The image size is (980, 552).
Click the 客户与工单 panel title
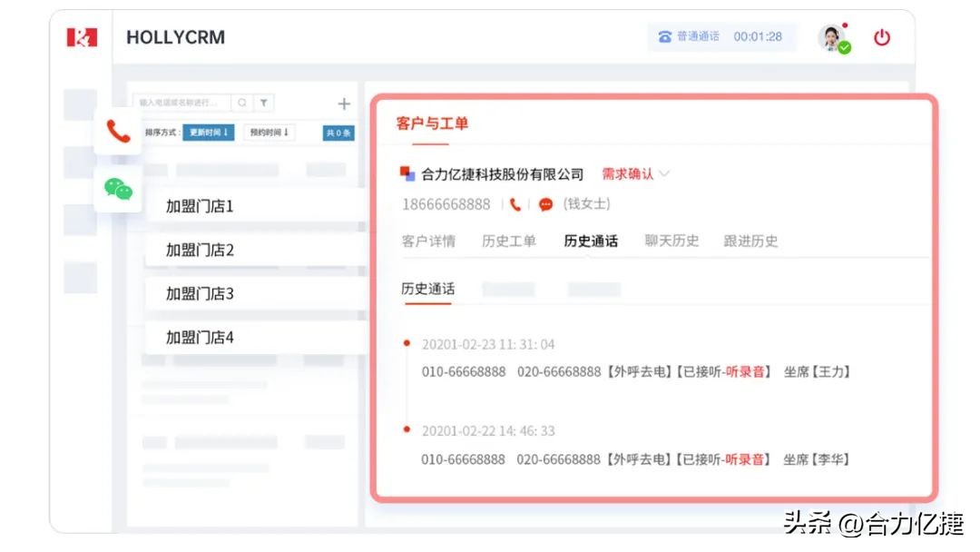pos(432,123)
